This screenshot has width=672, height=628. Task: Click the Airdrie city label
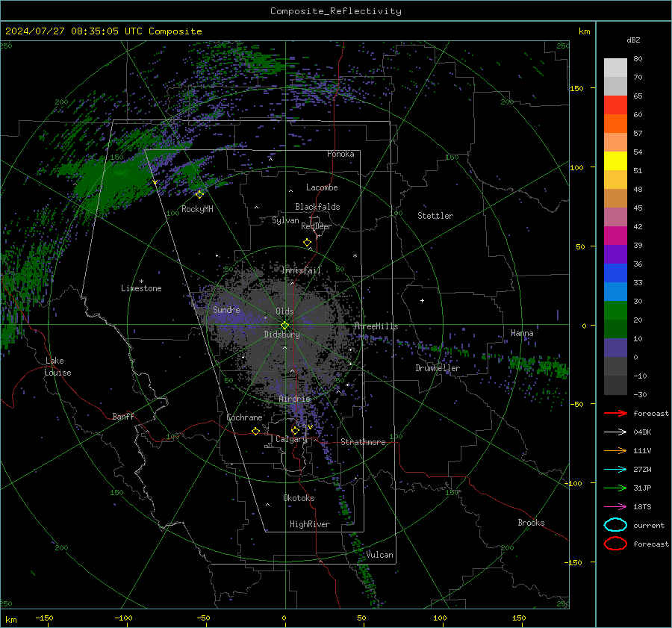(294, 399)
